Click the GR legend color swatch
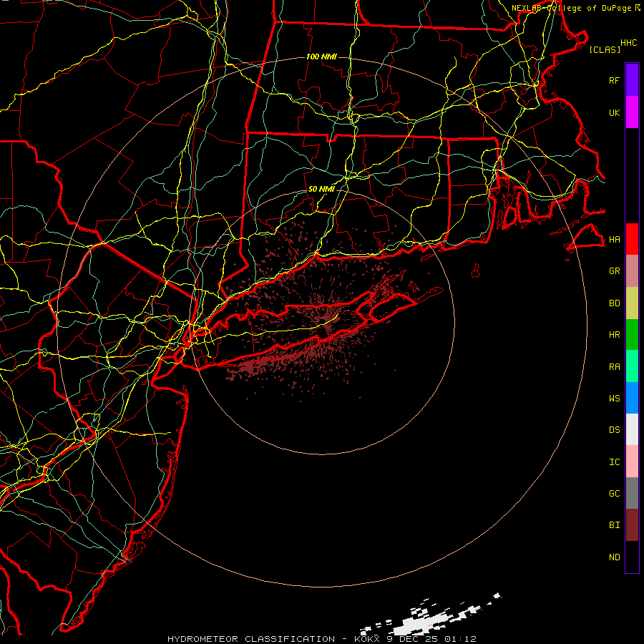This screenshot has width=644, height=644. tap(632, 271)
